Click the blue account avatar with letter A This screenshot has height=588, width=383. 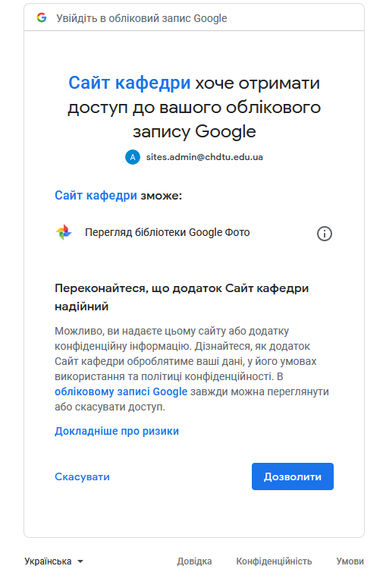pos(132,157)
